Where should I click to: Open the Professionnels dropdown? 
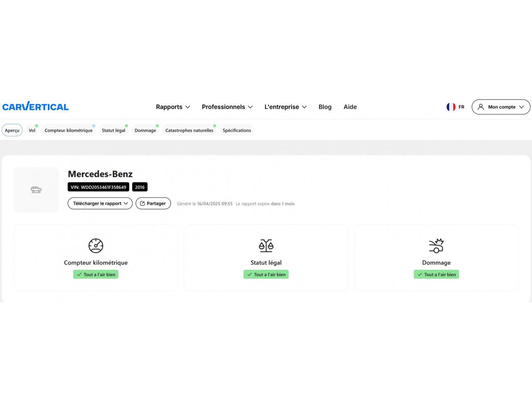point(227,107)
